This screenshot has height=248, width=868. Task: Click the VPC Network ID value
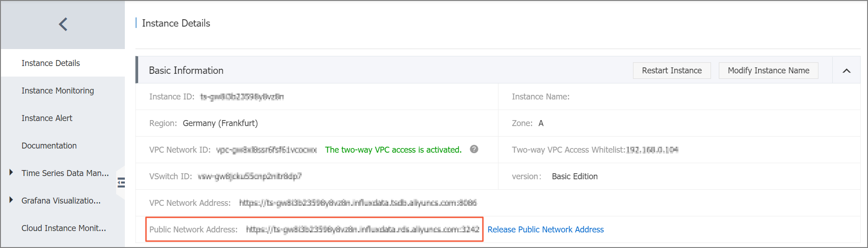tap(266, 150)
